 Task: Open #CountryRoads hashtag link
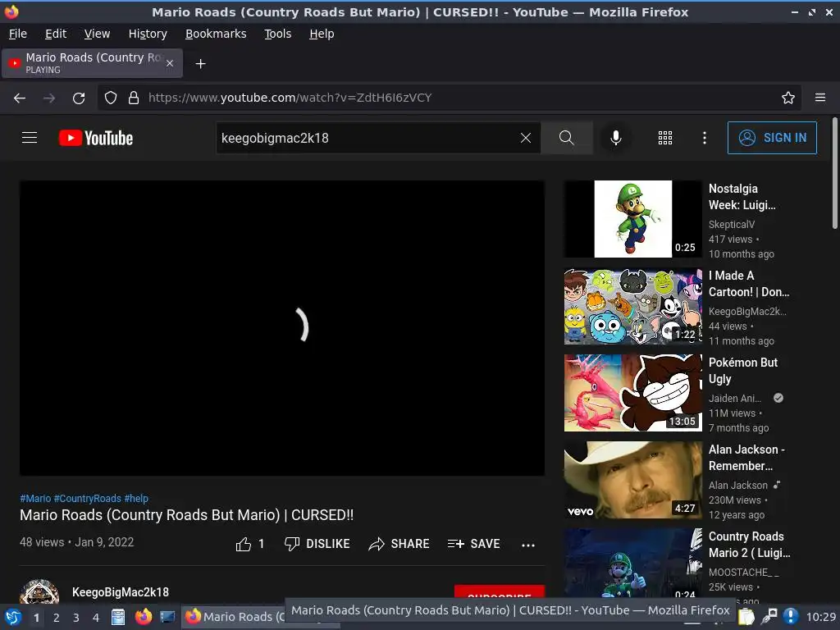click(87, 498)
